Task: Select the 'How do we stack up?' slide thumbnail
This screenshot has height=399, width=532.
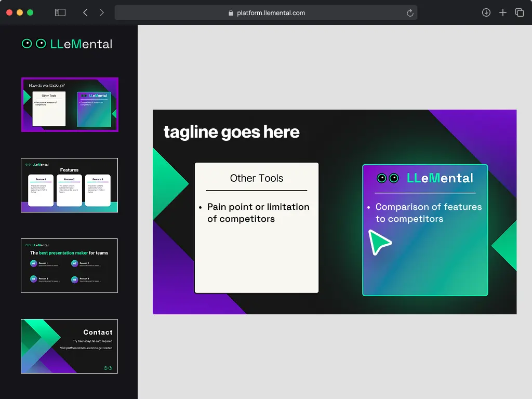Action: [x=69, y=104]
